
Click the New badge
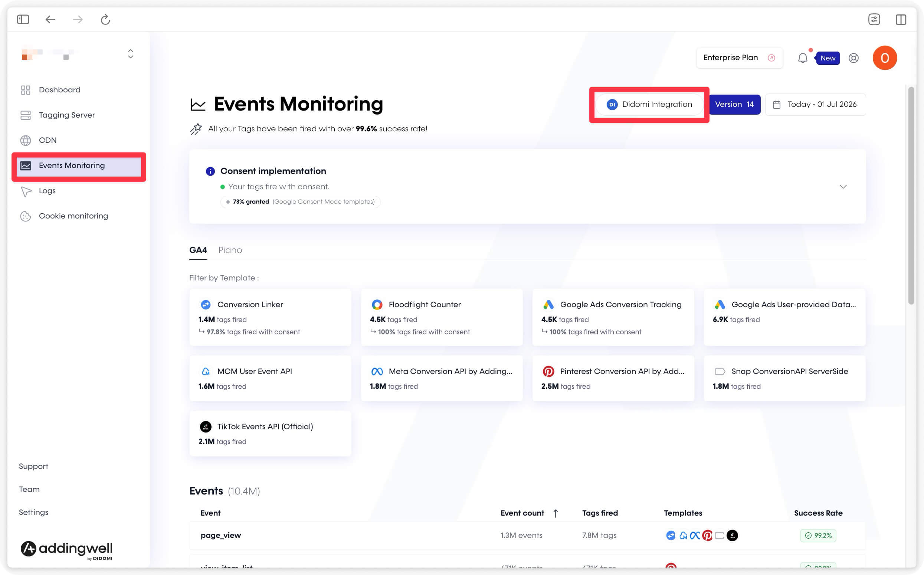pyautogui.click(x=828, y=58)
